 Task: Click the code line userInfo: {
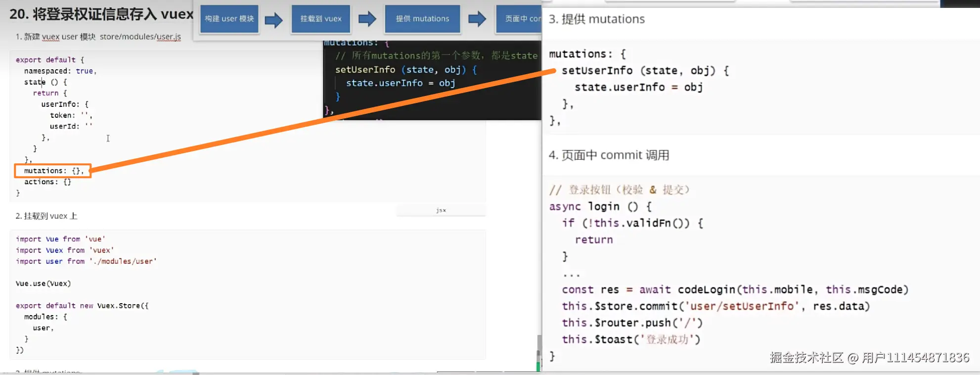pos(65,104)
